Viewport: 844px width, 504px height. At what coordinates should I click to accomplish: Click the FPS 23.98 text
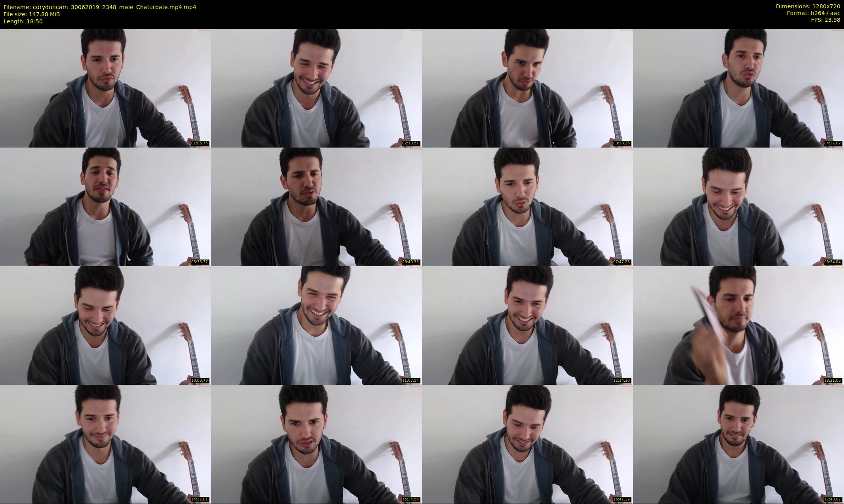pos(825,20)
